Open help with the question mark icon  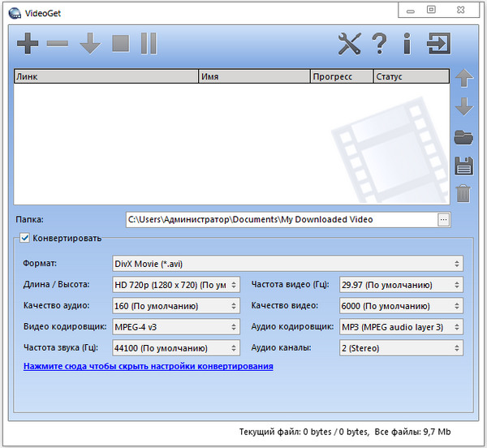click(379, 44)
